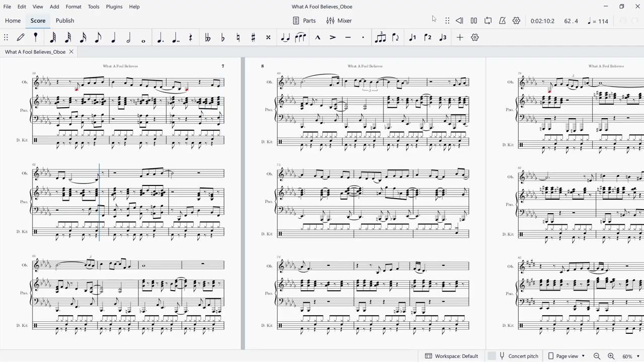
Task: Open the Help menu
Action: [134, 7]
